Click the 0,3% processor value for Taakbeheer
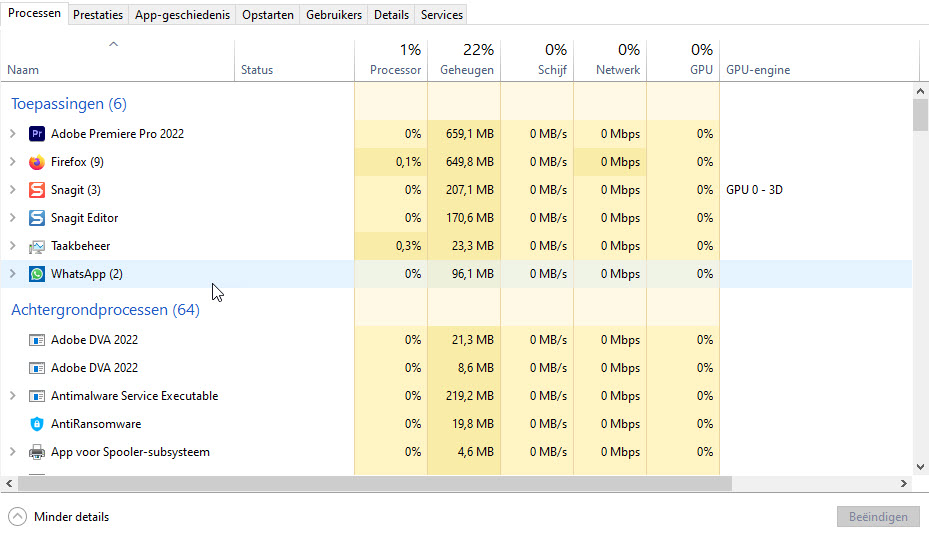929x541 pixels. 408,246
